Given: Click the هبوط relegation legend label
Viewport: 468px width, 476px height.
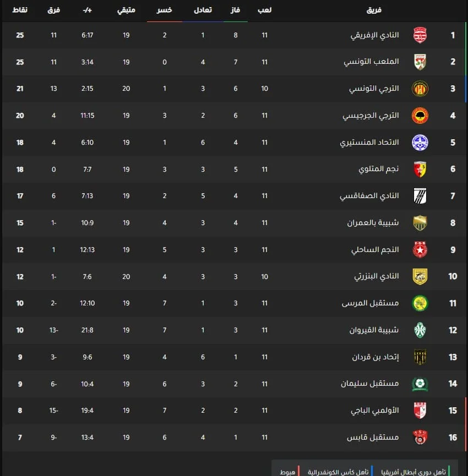Looking at the screenshot, I should tap(287, 472).
